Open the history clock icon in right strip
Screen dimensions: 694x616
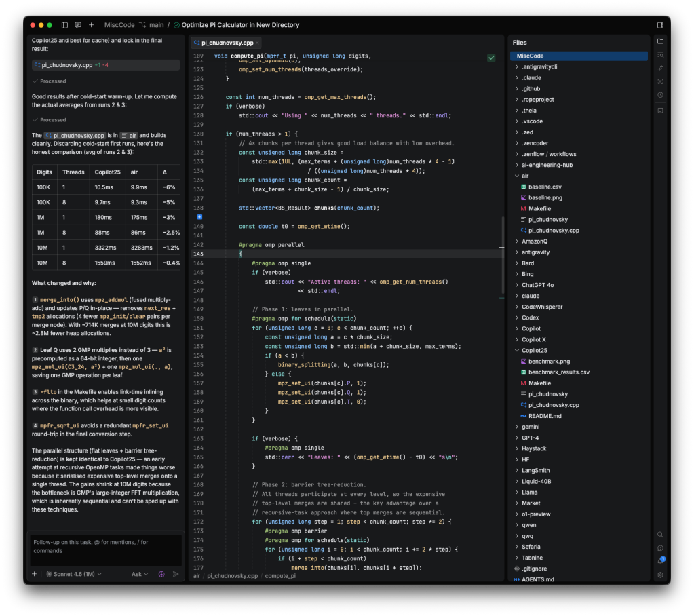coord(660,95)
